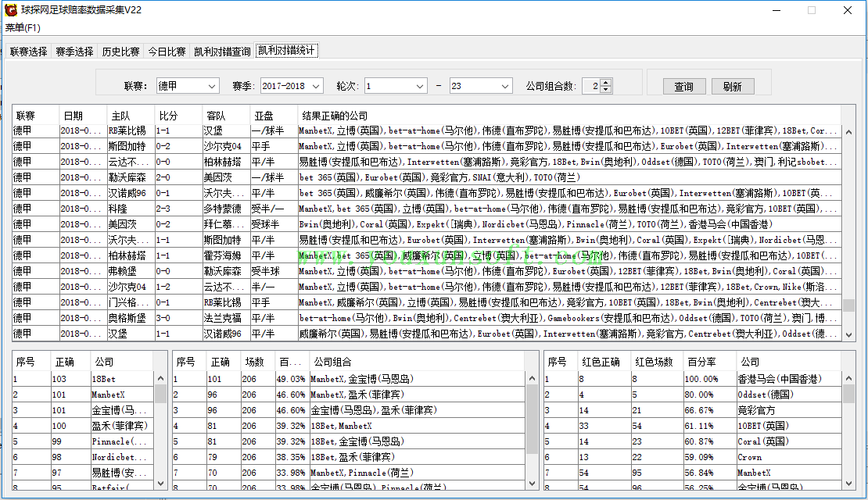This screenshot has height=500, width=868.
Task: Click the 10BET(英国) cell in the red table
Action: point(789,426)
